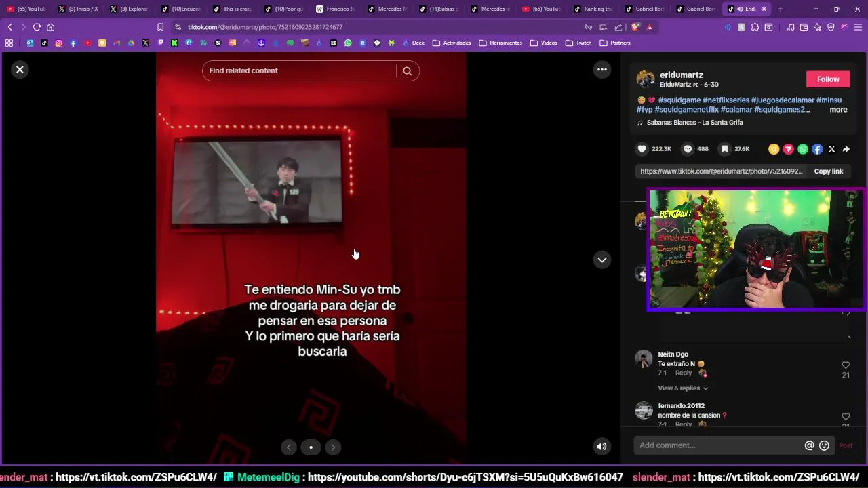Like fernando.20112's comment
Image resolution: width=868 pixels, height=488 pixels.
click(846, 417)
